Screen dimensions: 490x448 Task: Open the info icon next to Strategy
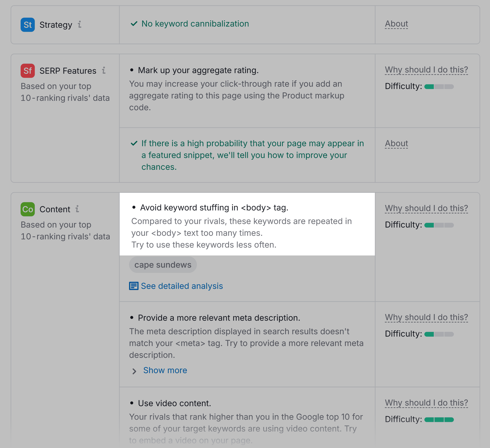[80, 25]
